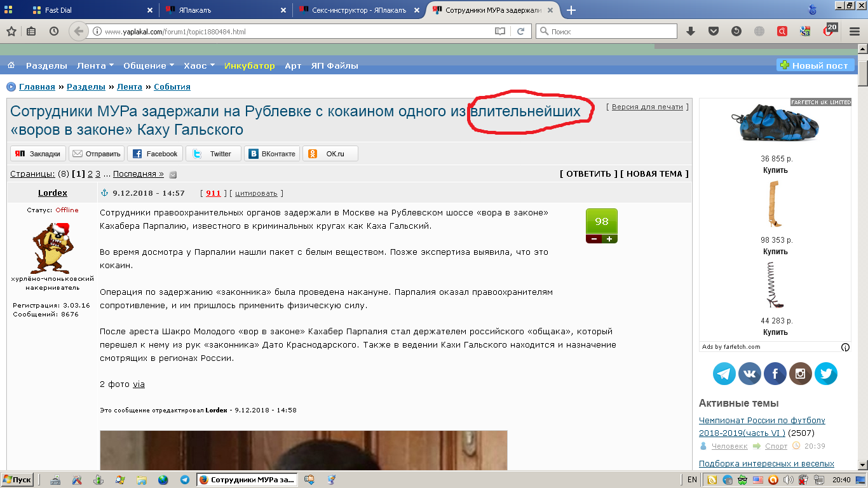The image size is (868, 488).
Task: Click the Закладки share button
Action: point(38,154)
